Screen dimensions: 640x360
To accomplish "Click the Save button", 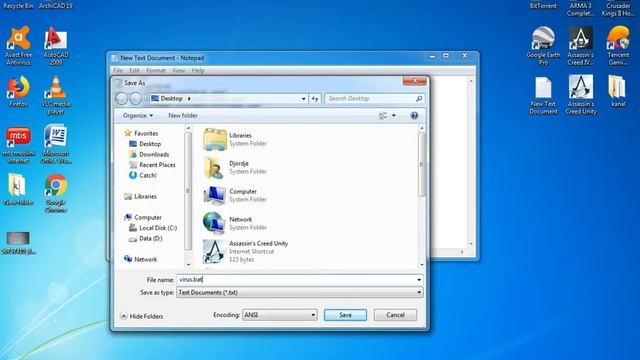I will click(345, 315).
